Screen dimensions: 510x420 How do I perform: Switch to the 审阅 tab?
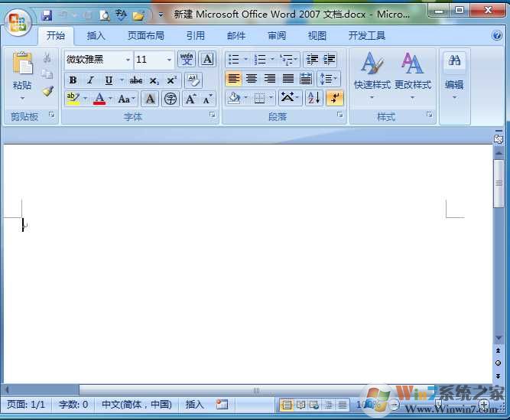click(277, 36)
